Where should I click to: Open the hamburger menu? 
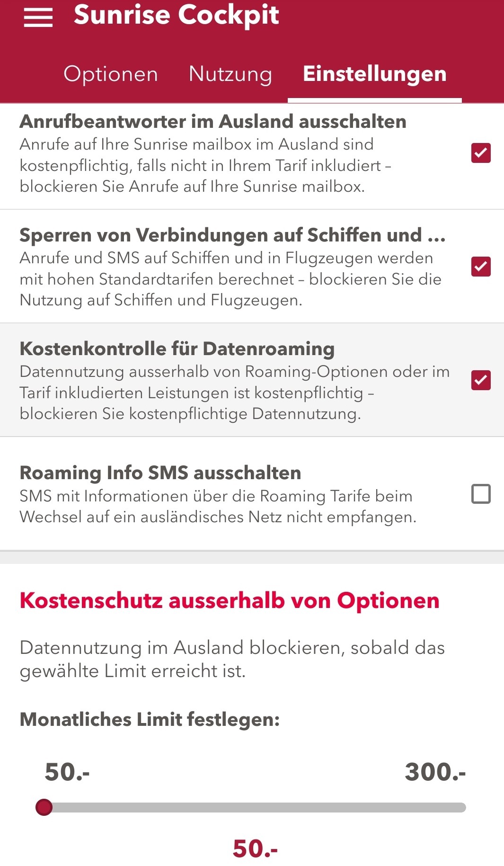(38, 17)
